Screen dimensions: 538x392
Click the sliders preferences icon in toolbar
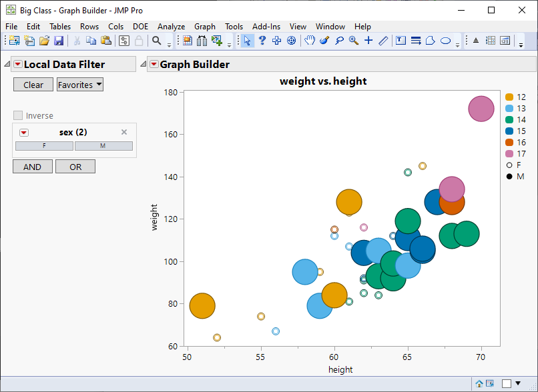click(x=124, y=41)
